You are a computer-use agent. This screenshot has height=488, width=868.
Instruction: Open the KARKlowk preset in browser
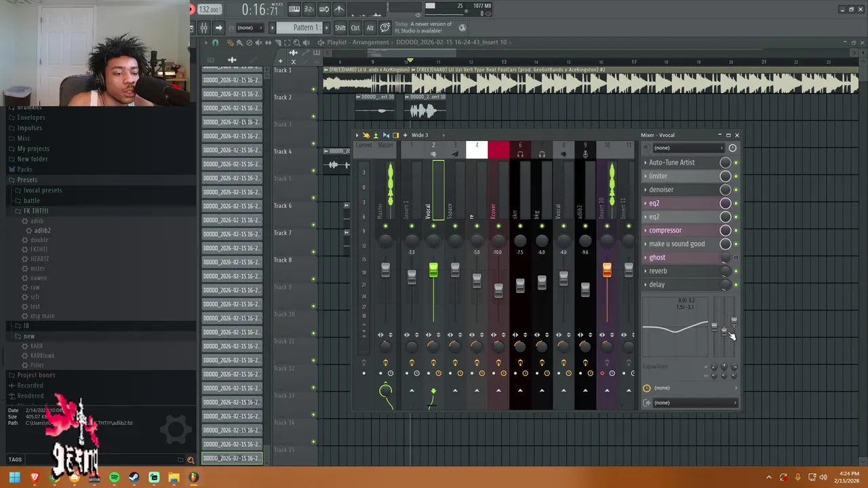(x=42, y=355)
